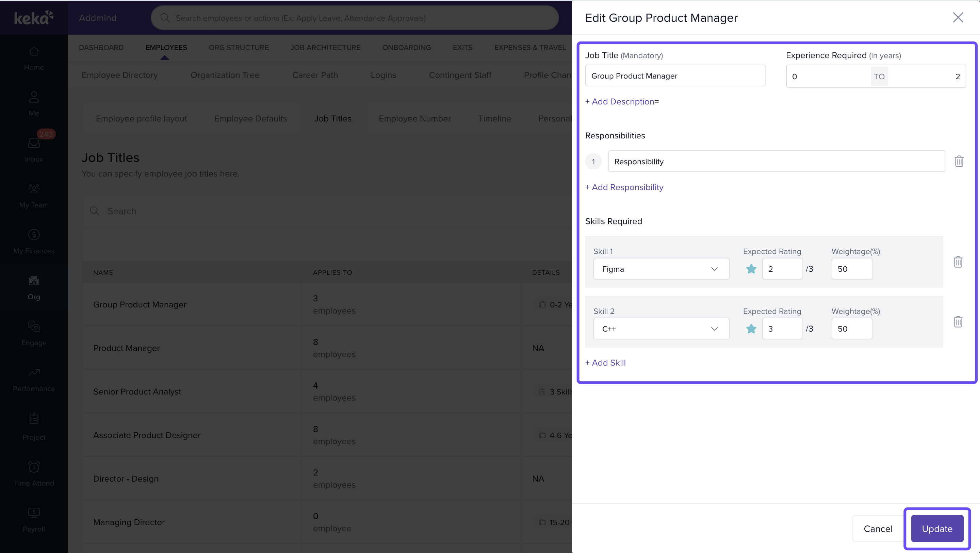Open Inbox from the sidebar
The height and width of the screenshot is (553, 980).
point(34,148)
